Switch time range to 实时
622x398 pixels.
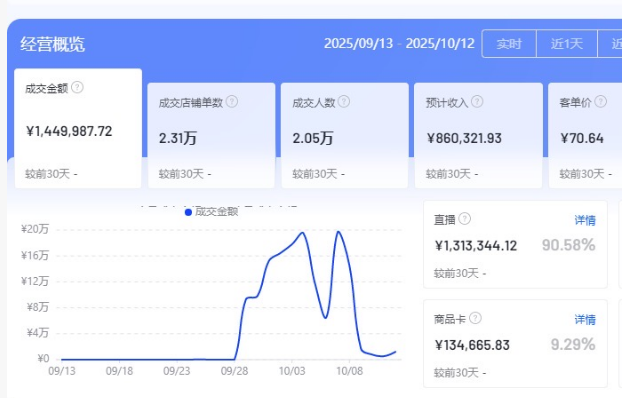click(x=509, y=44)
